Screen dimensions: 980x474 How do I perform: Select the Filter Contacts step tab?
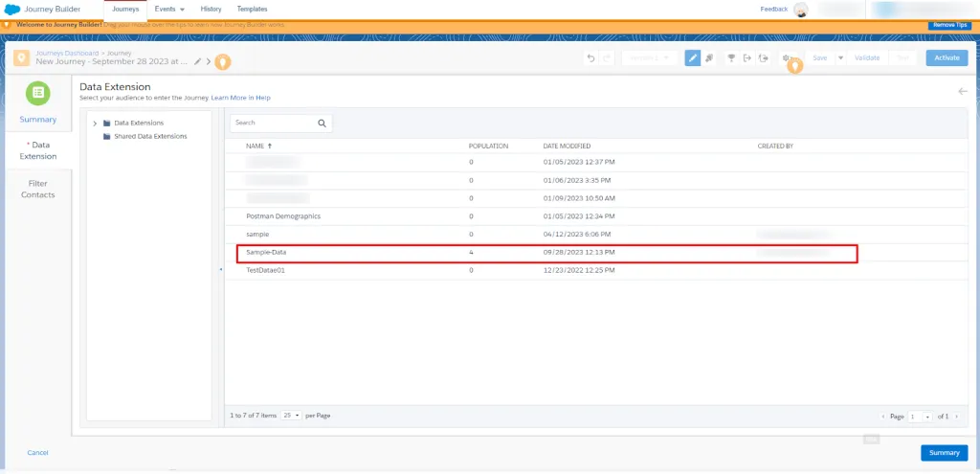point(38,189)
